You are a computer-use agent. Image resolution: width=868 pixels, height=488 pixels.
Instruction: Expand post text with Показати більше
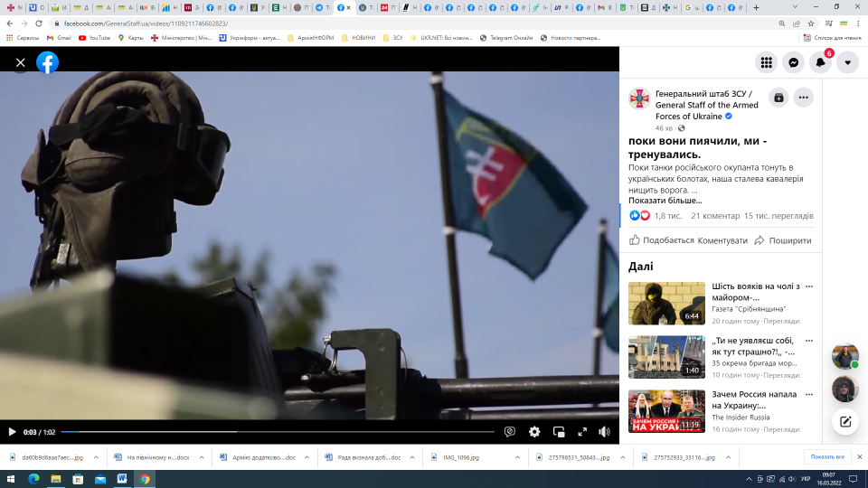tap(665, 201)
